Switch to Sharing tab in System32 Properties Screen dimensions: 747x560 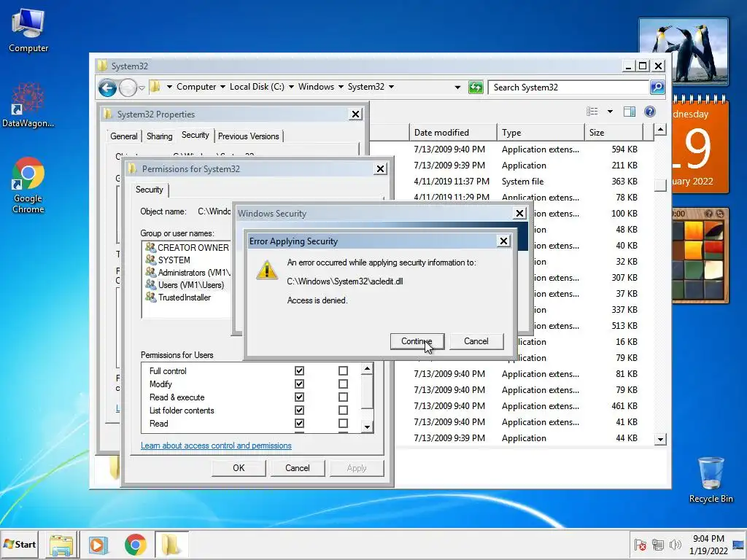[x=159, y=136]
